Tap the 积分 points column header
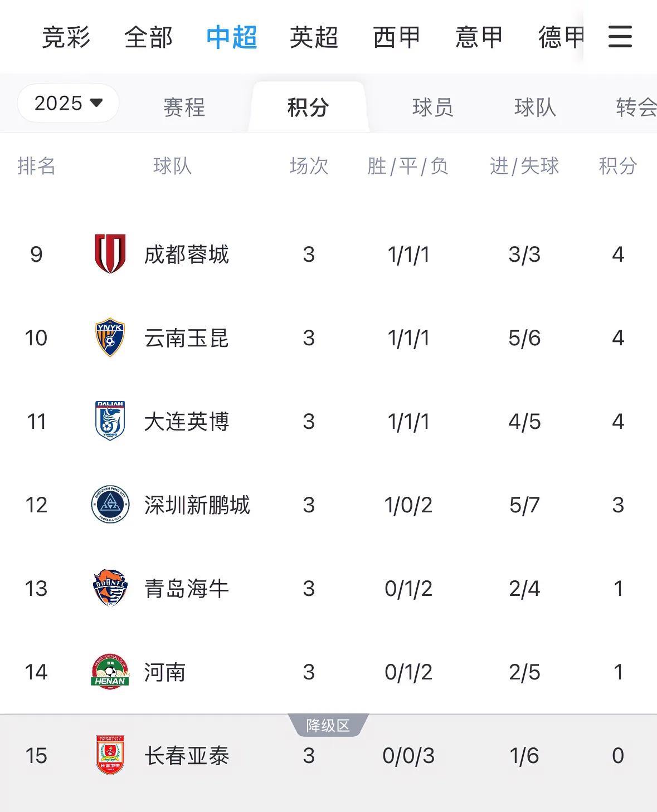The height and width of the screenshot is (812, 657). tap(617, 166)
